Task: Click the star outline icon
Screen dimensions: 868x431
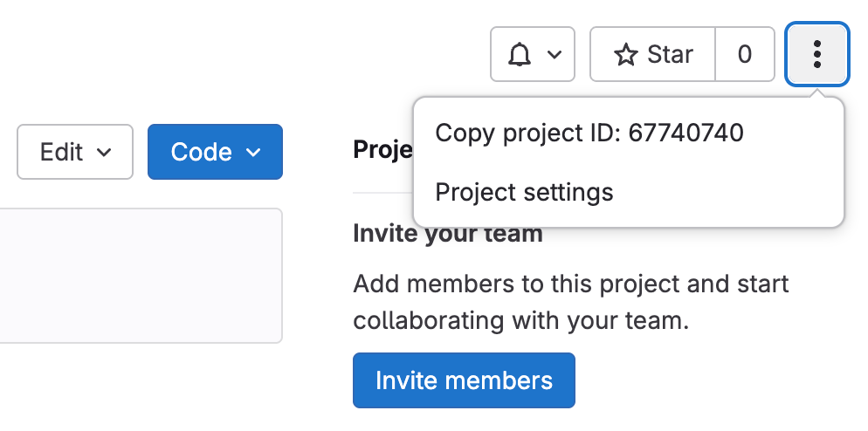Action: click(x=626, y=55)
